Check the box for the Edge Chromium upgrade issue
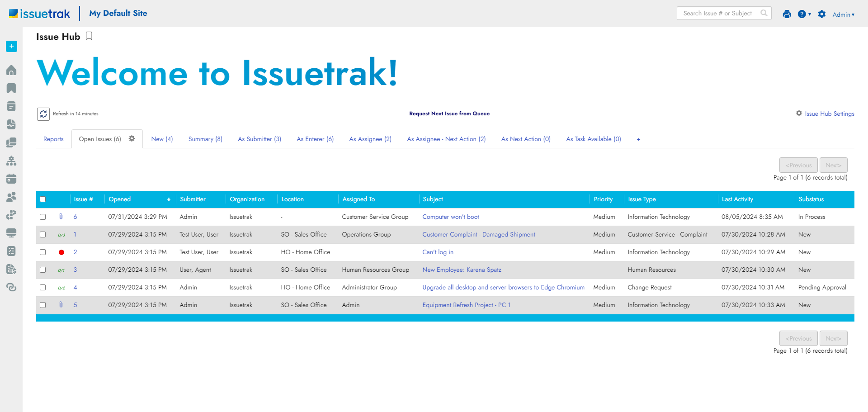The height and width of the screenshot is (412, 868). click(x=43, y=288)
